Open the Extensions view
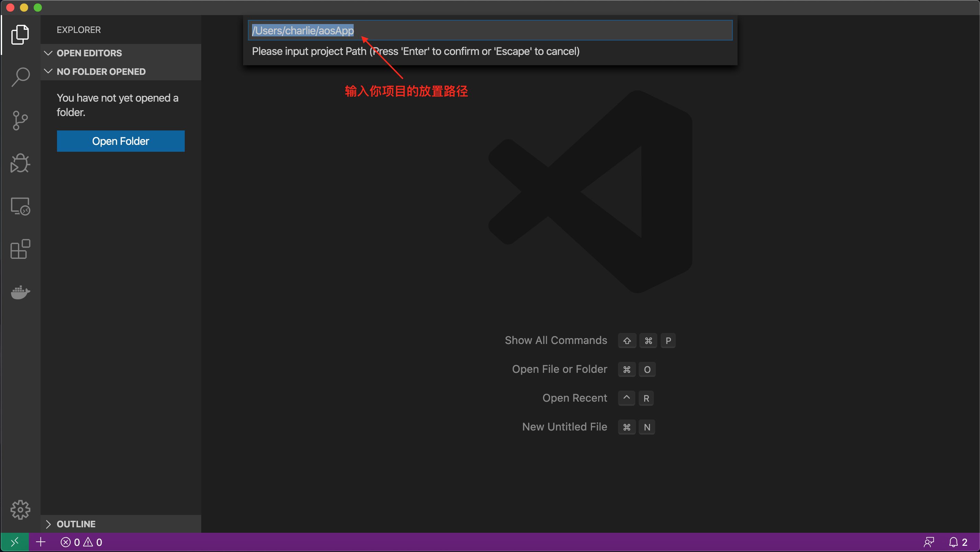Image resolution: width=980 pixels, height=552 pixels. tap(20, 249)
